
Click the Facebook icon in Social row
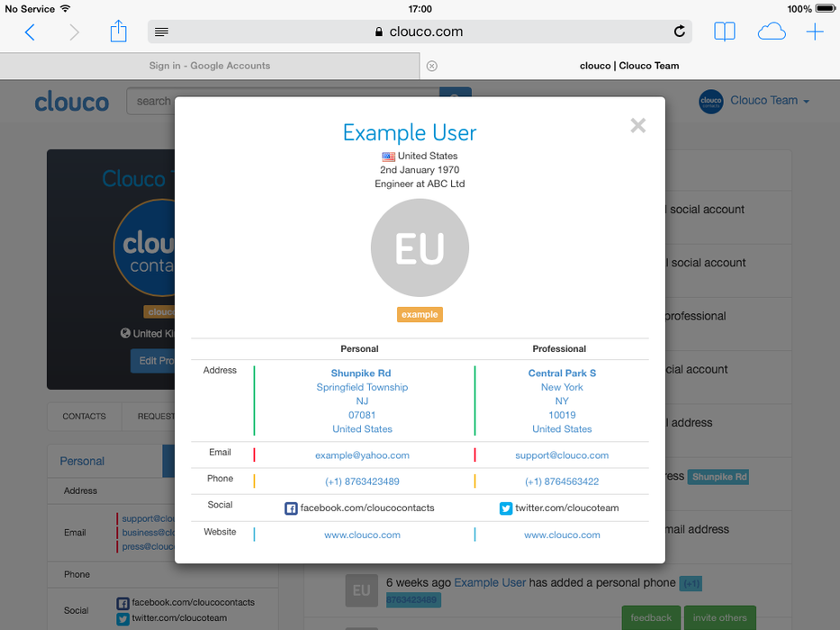coord(291,508)
